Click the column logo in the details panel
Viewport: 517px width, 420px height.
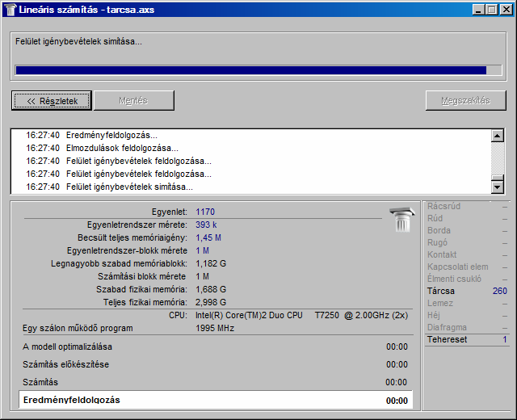pyautogui.click(x=402, y=220)
